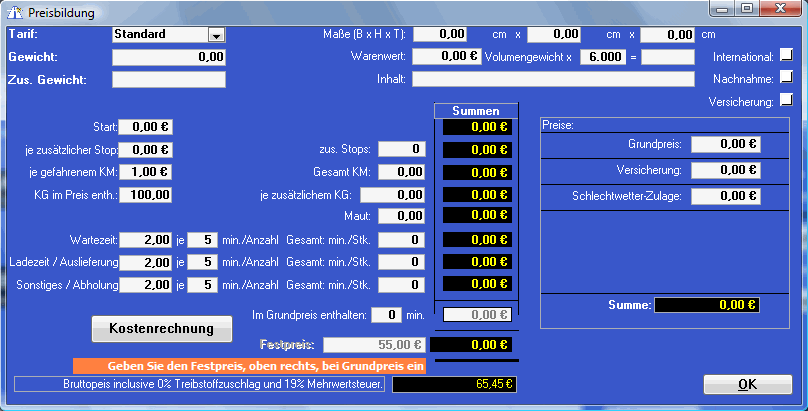
Task: Focus the Zus. Gewicht field
Action: (169, 80)
